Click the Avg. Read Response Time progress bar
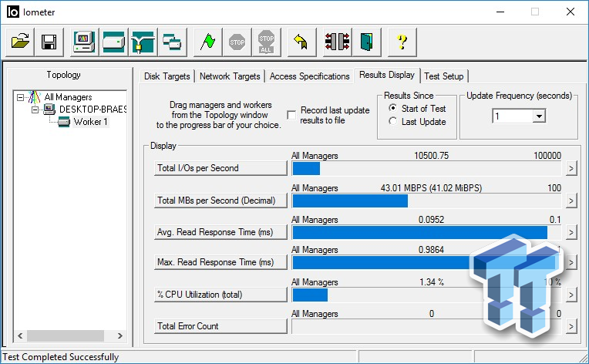This screenshot has width=589, height=364. pos(426,233)
